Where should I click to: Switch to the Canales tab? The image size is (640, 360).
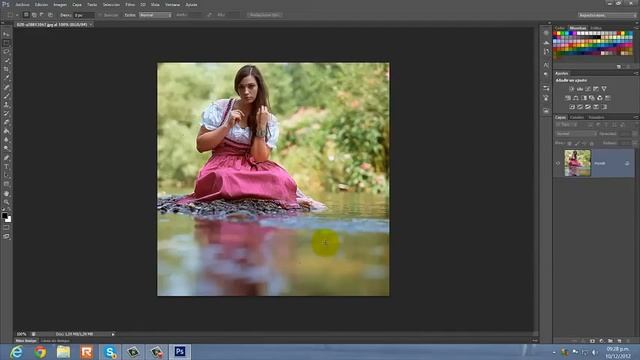[577, 117]
